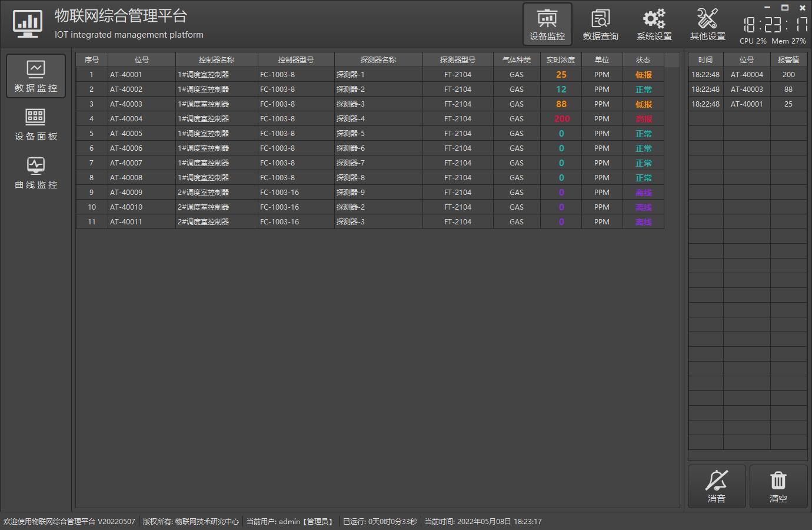Maximize the application window
This screenshot has width=812, height=530.
[x=784, y=8]
